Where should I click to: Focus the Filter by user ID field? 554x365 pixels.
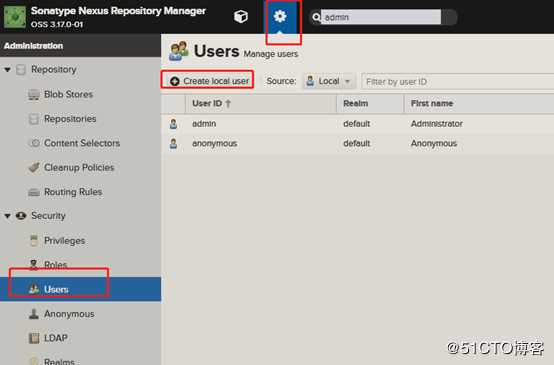(x=458, y=82)
